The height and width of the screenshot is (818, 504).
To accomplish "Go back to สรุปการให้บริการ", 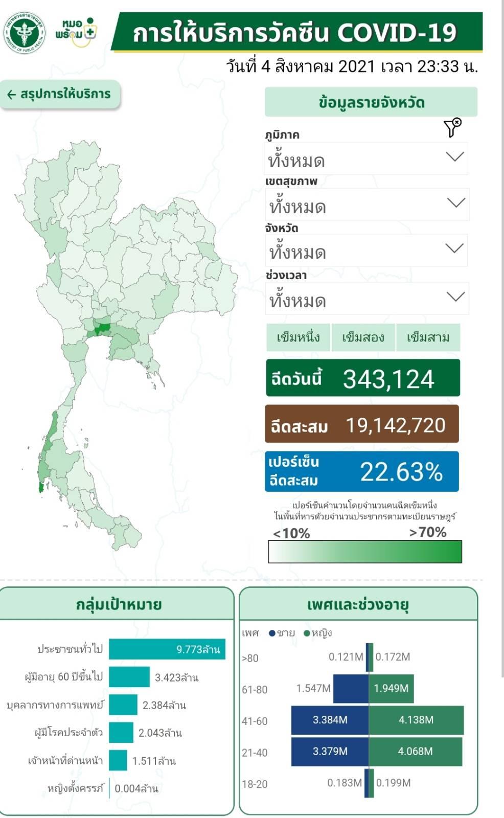I will [65, 95].
